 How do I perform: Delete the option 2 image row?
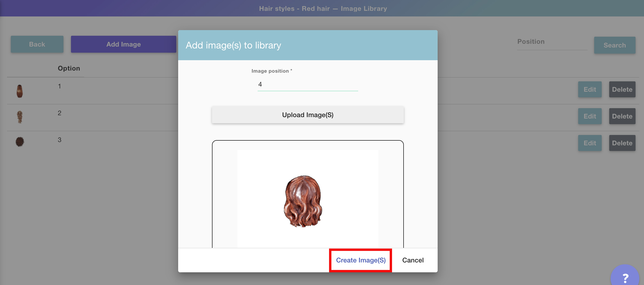622,116
